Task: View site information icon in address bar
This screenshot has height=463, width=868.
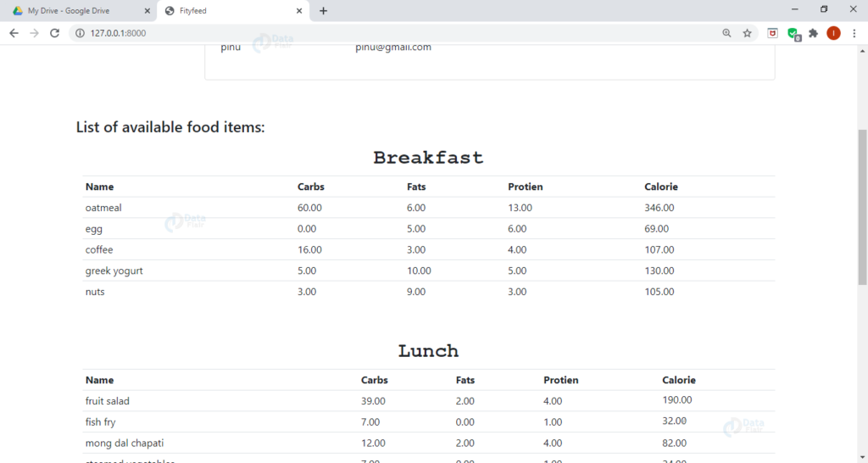Action: (x=80, y=33)
